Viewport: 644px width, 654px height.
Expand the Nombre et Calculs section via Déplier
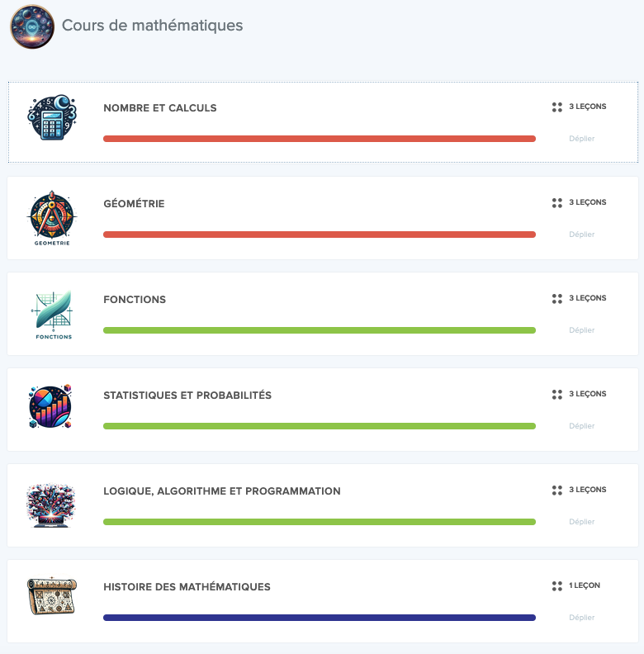pos(581,139)
